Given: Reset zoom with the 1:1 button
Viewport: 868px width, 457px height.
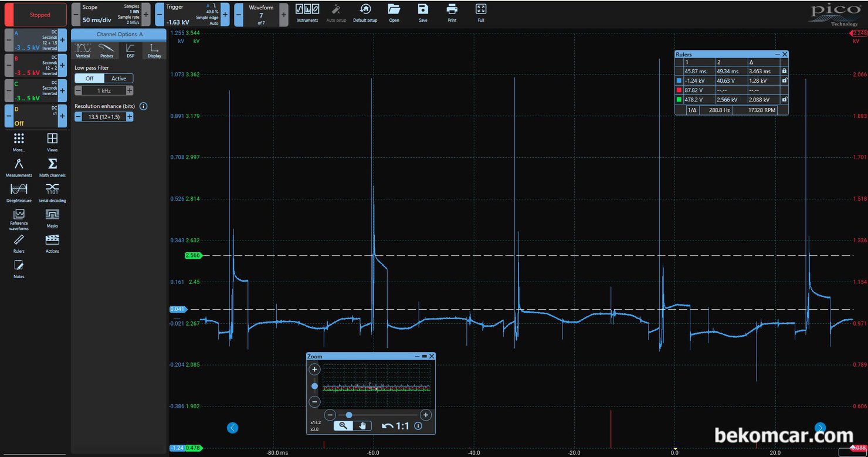Looking at the screenshot, I should pos(396,426).
